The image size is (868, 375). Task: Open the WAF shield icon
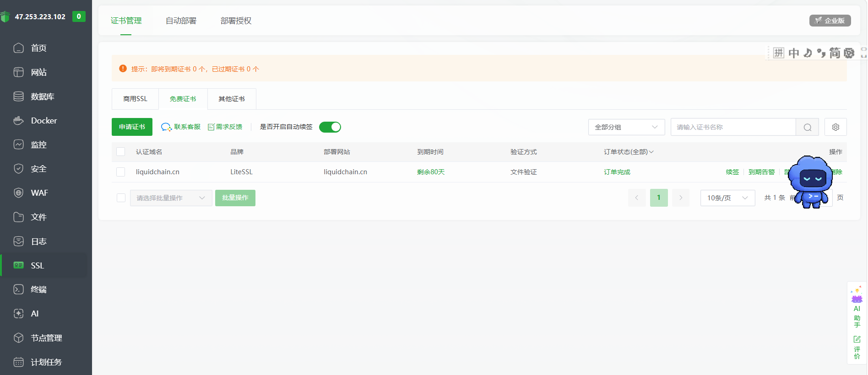point(18,193)
